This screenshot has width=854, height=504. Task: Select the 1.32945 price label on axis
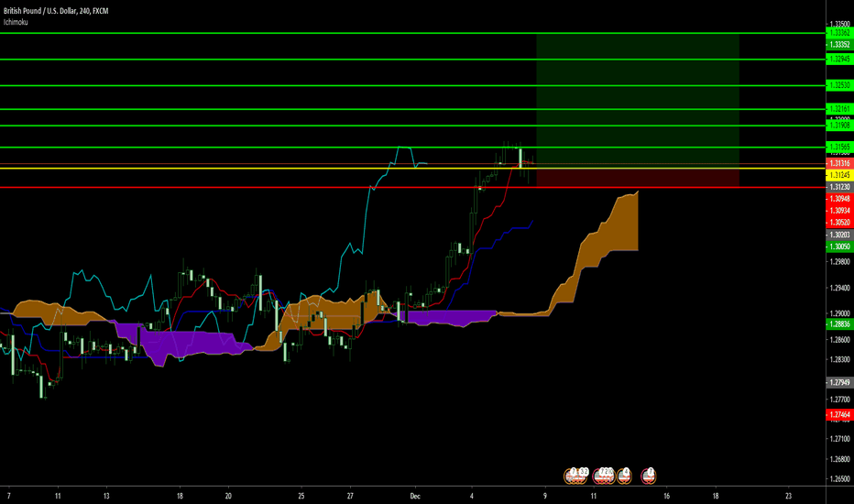(838, 59)
